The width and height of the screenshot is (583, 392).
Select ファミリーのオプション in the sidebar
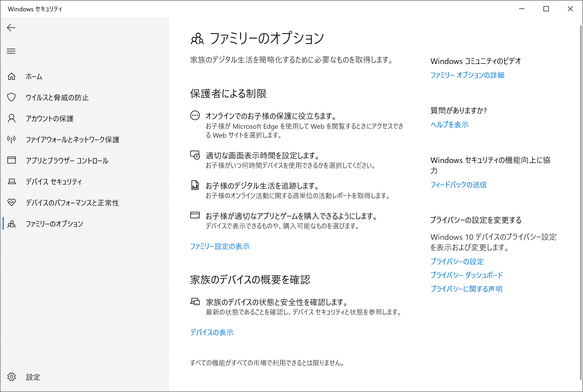54,224
